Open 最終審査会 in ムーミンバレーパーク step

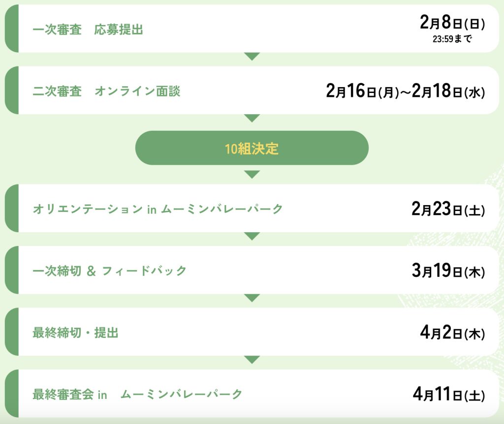[x=137, y=394]
